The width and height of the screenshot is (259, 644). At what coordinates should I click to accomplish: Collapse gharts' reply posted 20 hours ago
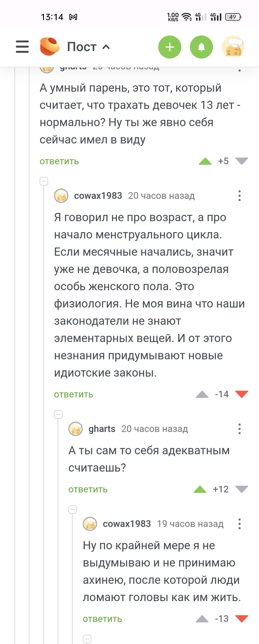[x=58, y=415]
